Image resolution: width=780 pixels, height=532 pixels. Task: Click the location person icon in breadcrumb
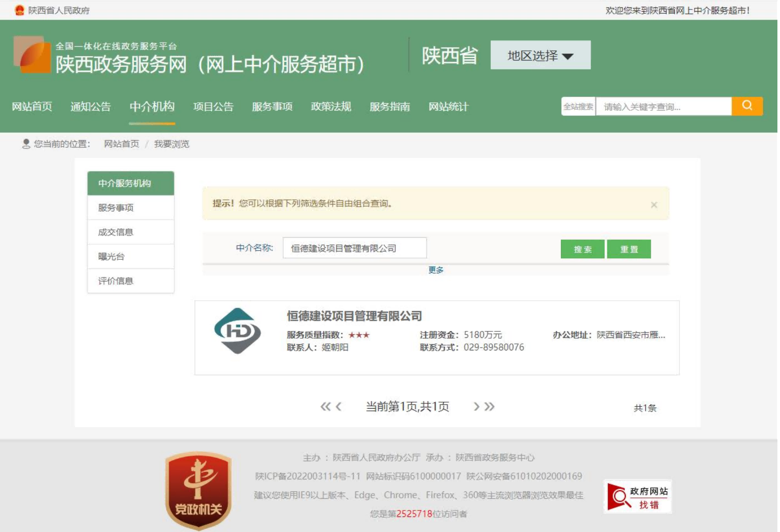pyautogui.click(x=26, y=144)
